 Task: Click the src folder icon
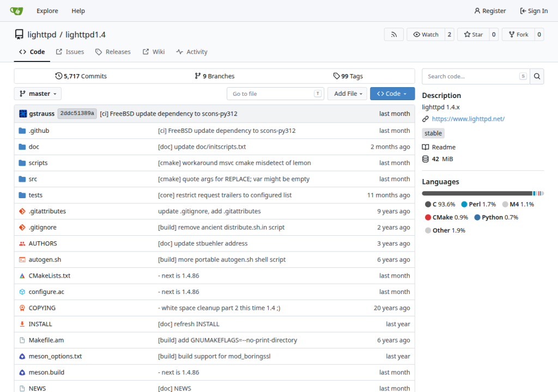pyautogui.click(x=22, y=179)
